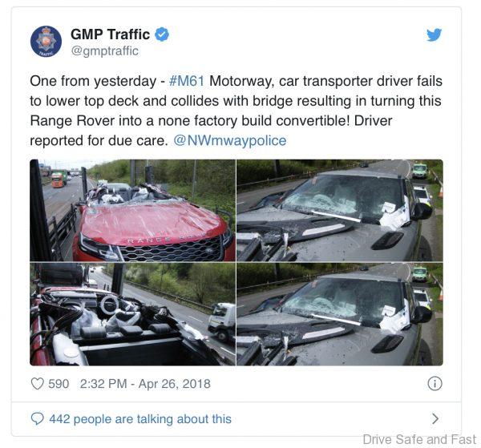
Task: Click the @gmptraffic handle
Action: [104, 51]
